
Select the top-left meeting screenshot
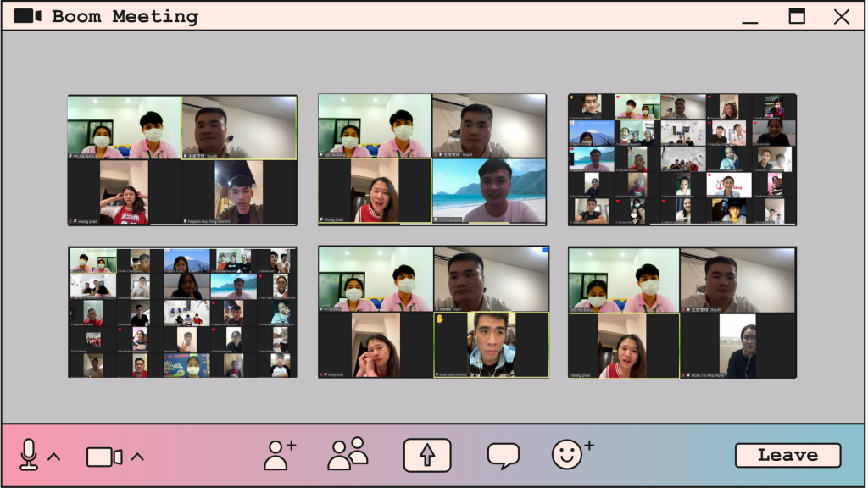pos(182,160)
